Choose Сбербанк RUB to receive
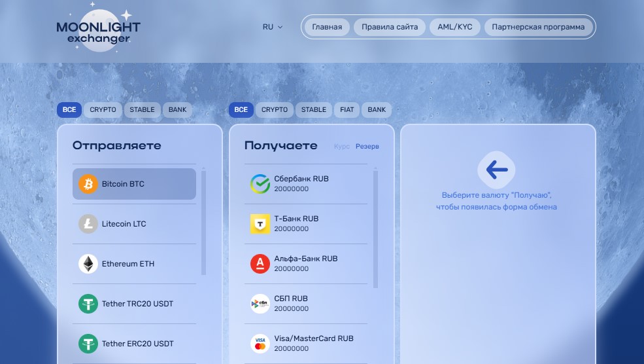Viewport: 644px width, 364px height. (306, 184)
